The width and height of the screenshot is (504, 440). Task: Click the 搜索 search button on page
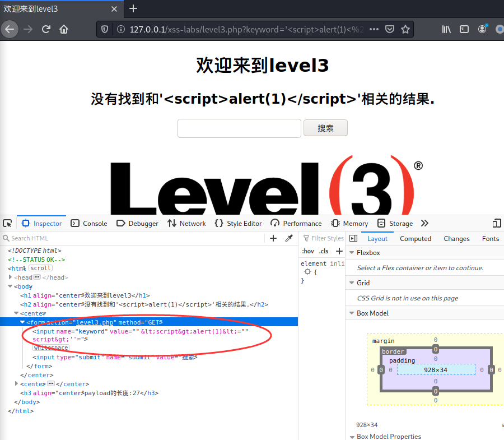click(325, 128)
